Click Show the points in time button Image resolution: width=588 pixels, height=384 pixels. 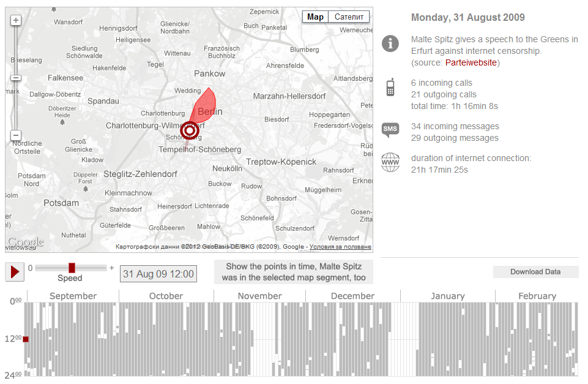pyautogui.click(x=294, y=272)
